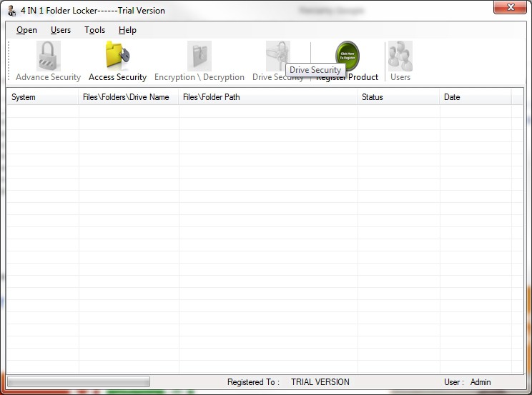This screenshot has width=532, height=395.
Task: Click the Advance Security padlock icon
Action: click(49, 56)
